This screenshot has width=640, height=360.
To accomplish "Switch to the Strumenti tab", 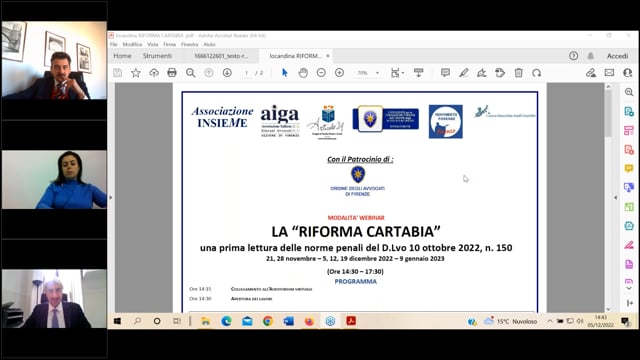I will click(157, 56).
